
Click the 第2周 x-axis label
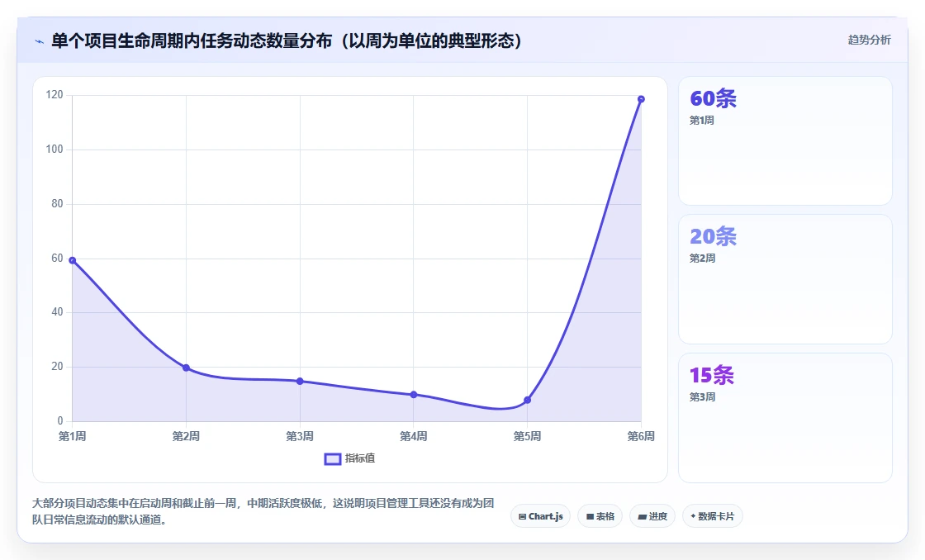pyautogui.click(x=186, y=436)
